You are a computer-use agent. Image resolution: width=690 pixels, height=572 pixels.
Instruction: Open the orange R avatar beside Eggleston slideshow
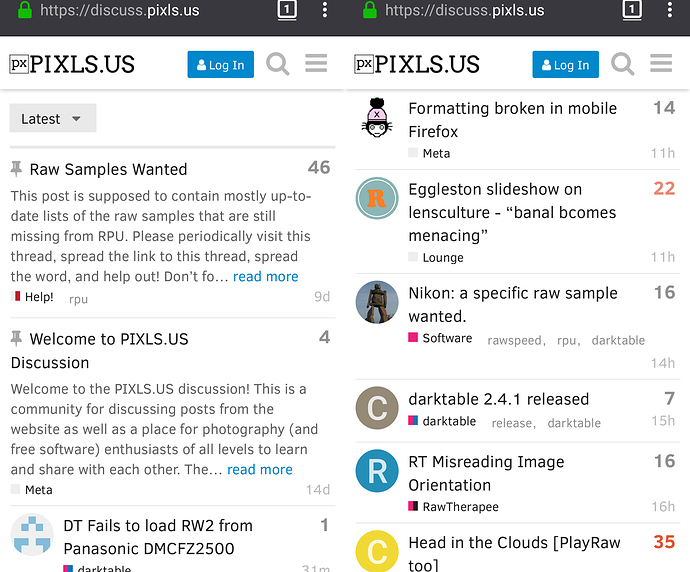[x=377, y=198]
